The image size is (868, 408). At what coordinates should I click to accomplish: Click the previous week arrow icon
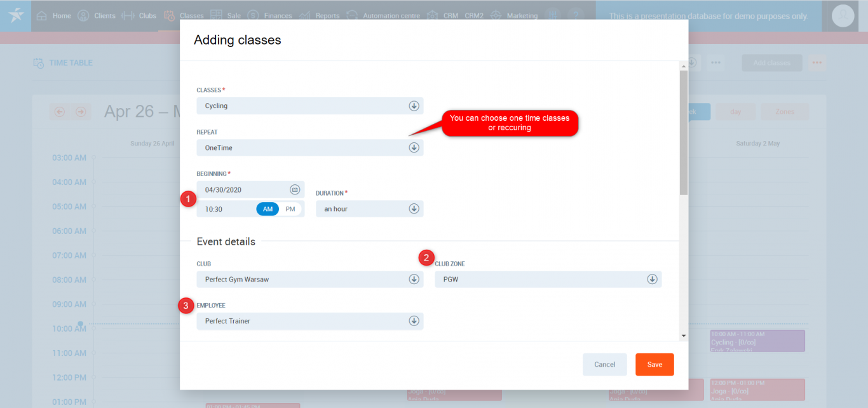pos(60,112)
